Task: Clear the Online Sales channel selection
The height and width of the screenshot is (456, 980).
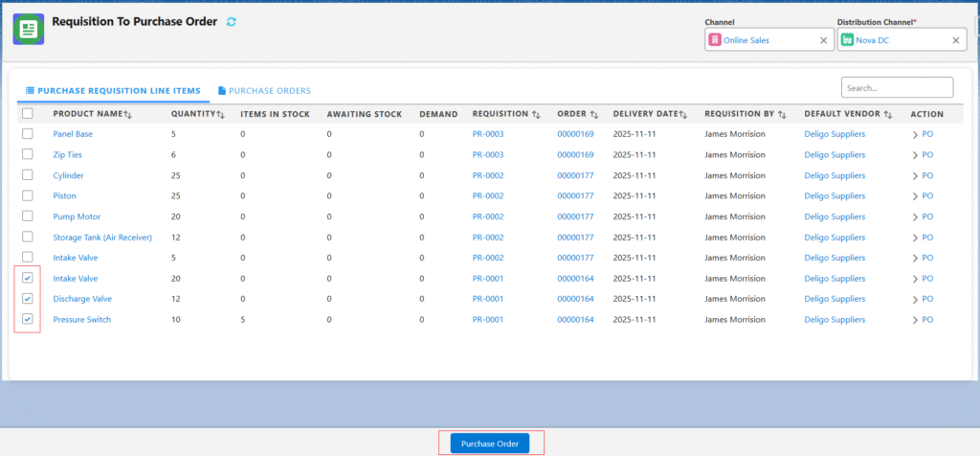Action: pyautogui.click(x=823, y=40)
